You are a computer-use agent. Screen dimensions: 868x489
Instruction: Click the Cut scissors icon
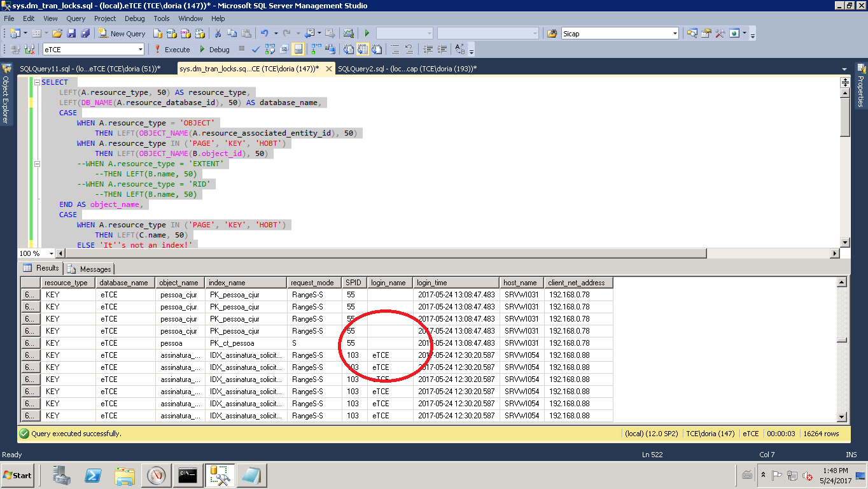(x=218, y=33)
